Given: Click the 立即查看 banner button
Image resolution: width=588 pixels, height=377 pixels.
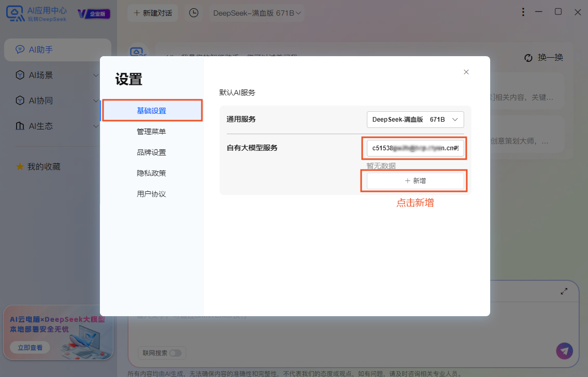Looking at the screenshot, I should tap(30, 347).
